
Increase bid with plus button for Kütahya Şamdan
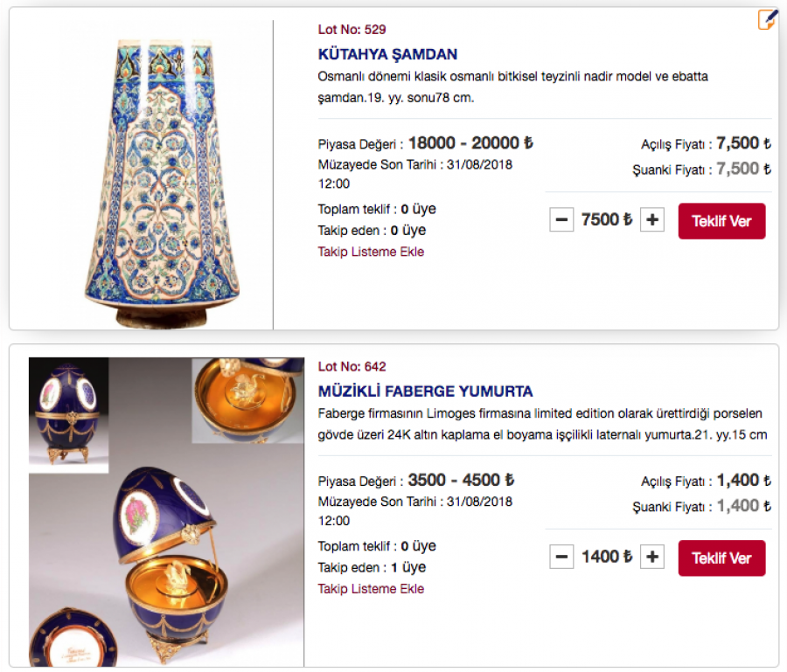point(652,219)
